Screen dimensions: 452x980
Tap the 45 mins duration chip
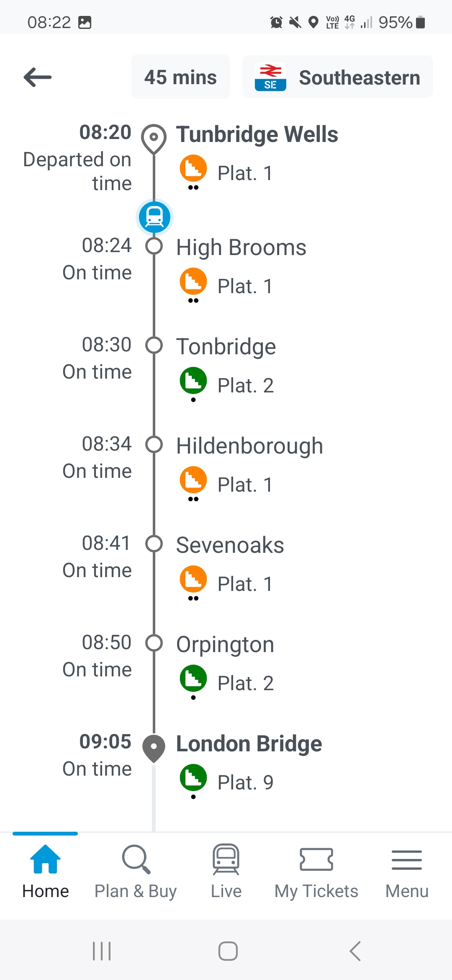tap(180, 77)
